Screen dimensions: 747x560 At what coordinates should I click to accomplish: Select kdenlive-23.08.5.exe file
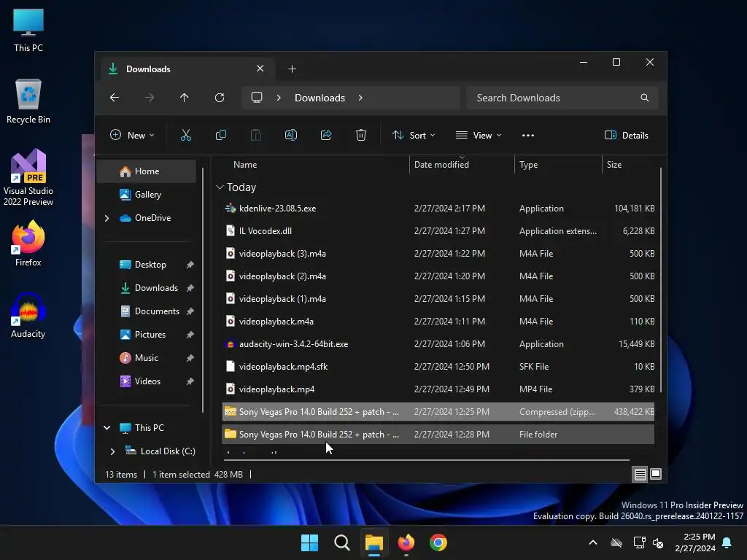click(x=438, y=209)
